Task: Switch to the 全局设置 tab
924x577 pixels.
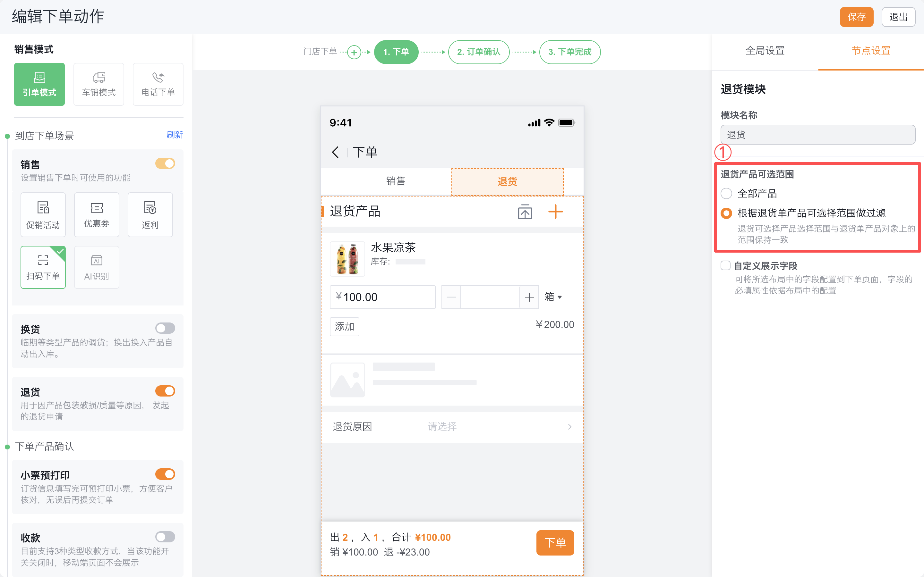Action: point(765,50)
